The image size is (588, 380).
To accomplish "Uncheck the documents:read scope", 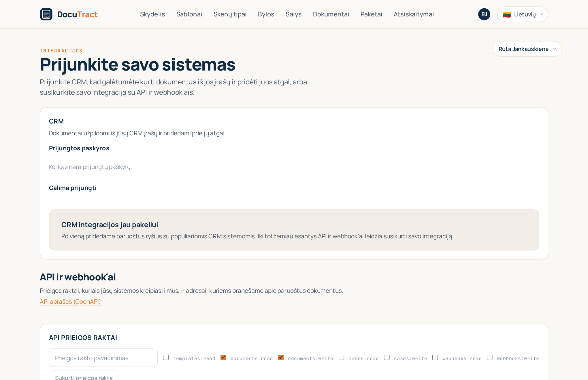I will [x=223, y=357].
